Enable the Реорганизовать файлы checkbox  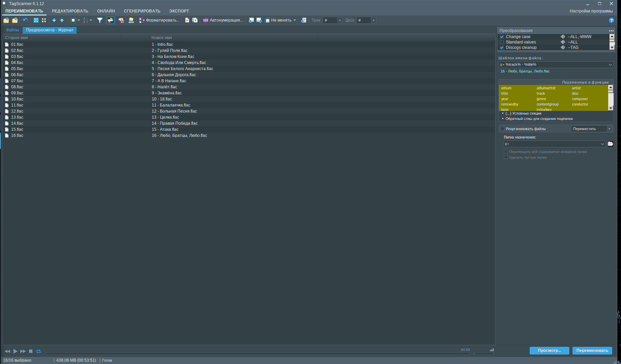tap(503, 129)
